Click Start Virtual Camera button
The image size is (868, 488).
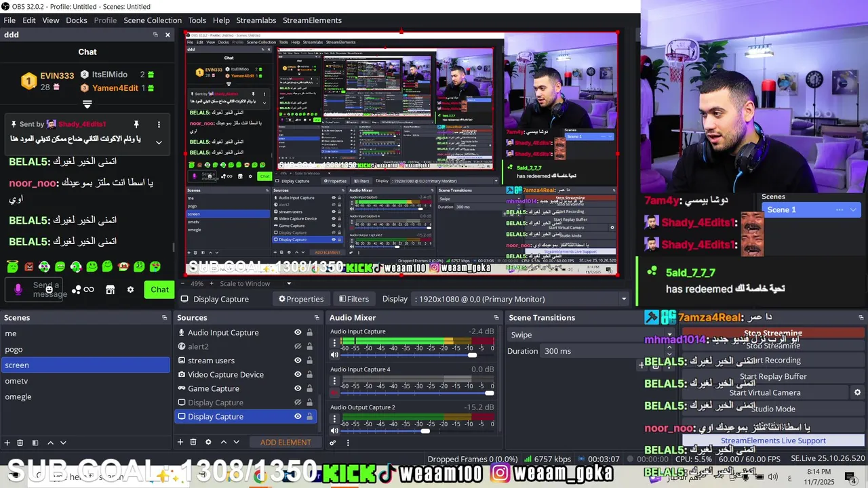765,392
